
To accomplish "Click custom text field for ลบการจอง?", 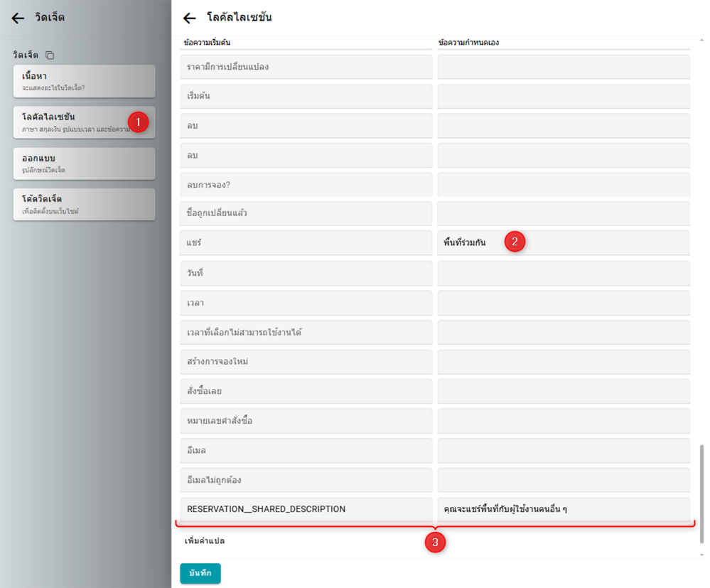I will point(563,184).
